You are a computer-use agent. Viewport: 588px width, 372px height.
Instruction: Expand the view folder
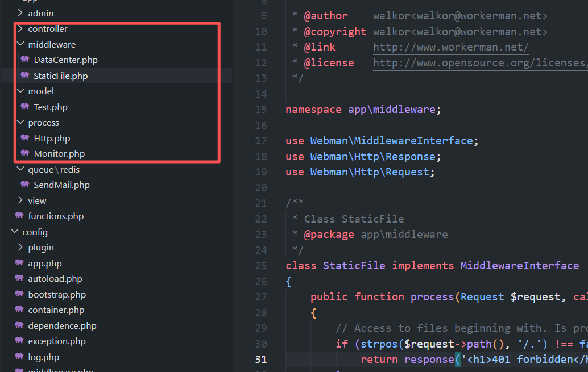point(20,200)
